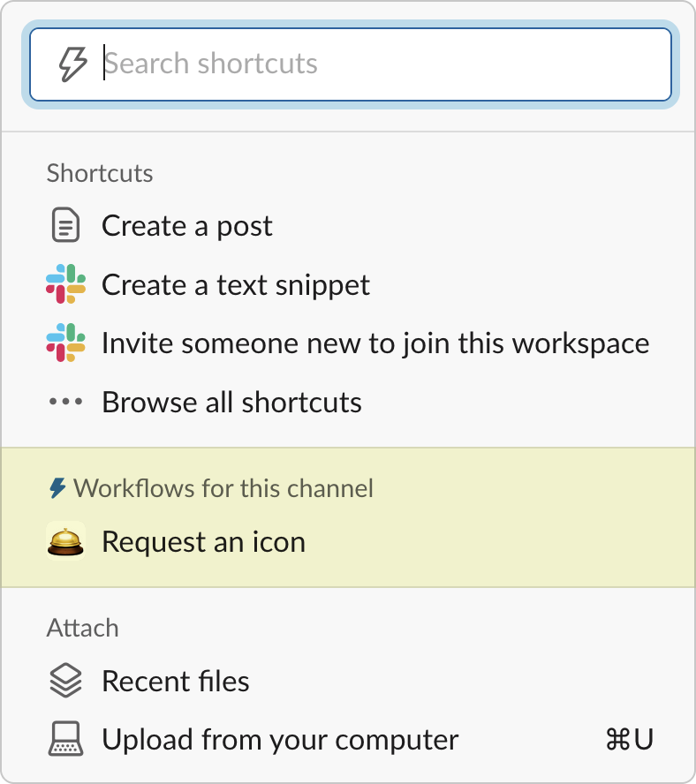
Task: Click the Workflows for this channel heading
Action: pos(223,488)
